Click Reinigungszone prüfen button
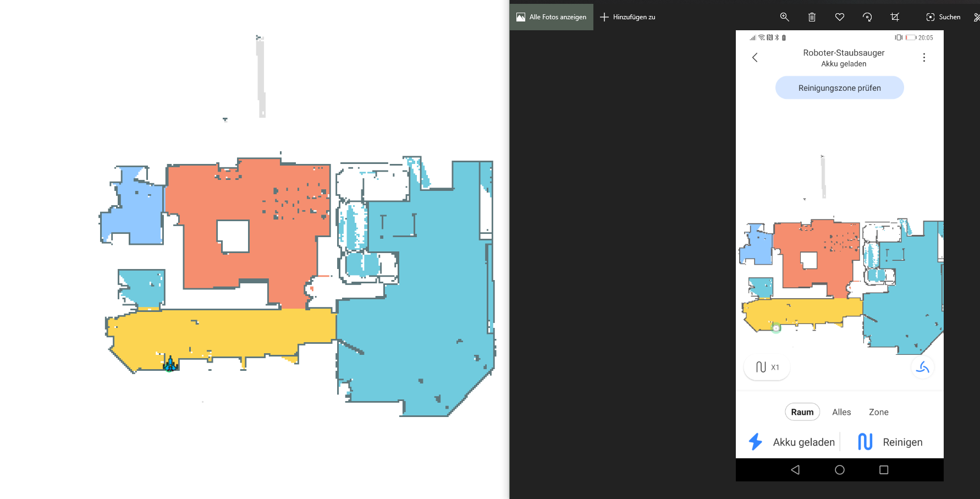This screenshot has width=980, height=499. click(x=840, y=88)
